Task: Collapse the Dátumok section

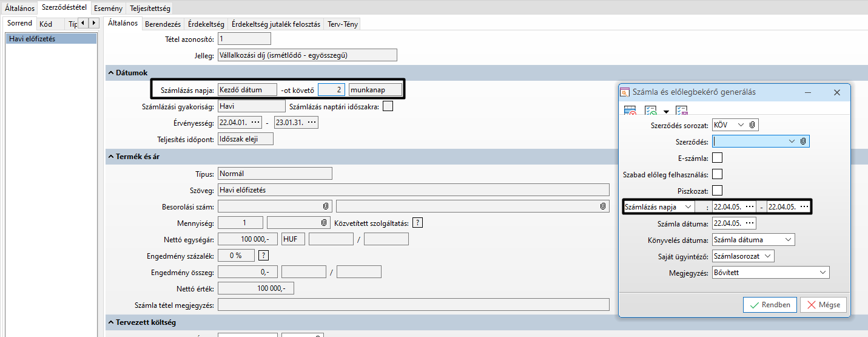Action: pyautogui.click(x=111, y=73)
